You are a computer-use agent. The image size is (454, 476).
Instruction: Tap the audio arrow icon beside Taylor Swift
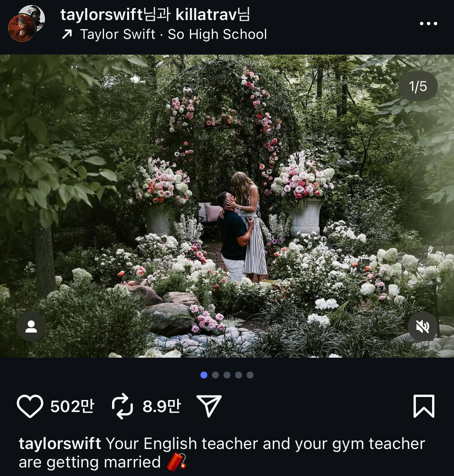click(67, 35)
